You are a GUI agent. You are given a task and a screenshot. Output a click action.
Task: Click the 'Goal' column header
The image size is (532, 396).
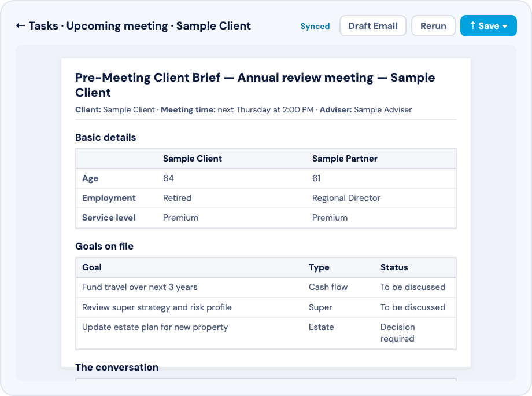(91, 267)
